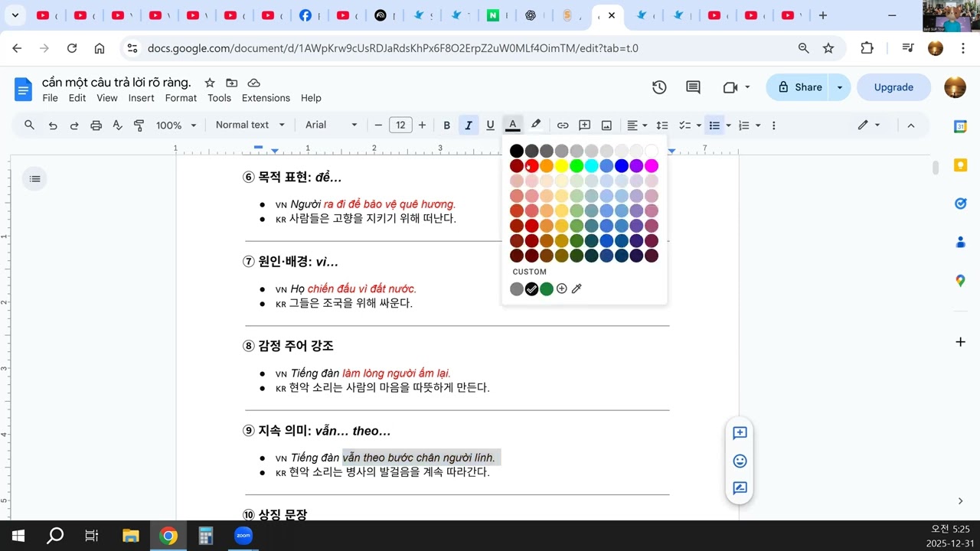The width and height of the screenshot is (980, 551).
Task: Star this document
Action: click(210, 83)
